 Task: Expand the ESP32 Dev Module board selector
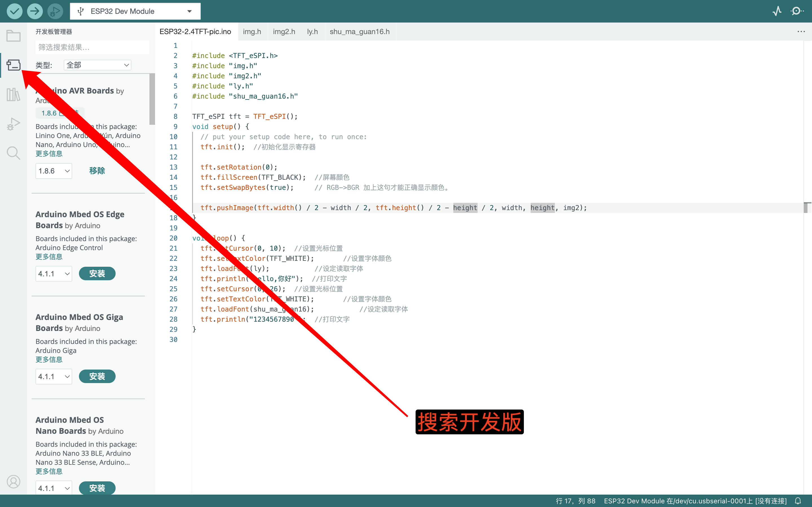coord(135,11)
